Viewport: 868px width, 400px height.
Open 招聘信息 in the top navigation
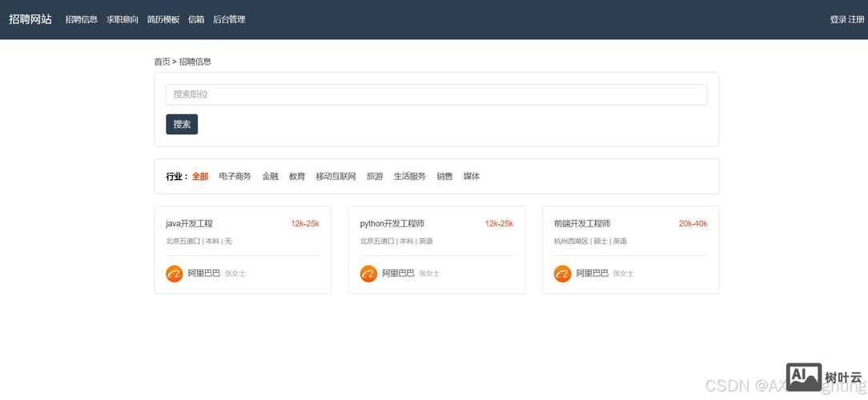[x=82, y=19]
